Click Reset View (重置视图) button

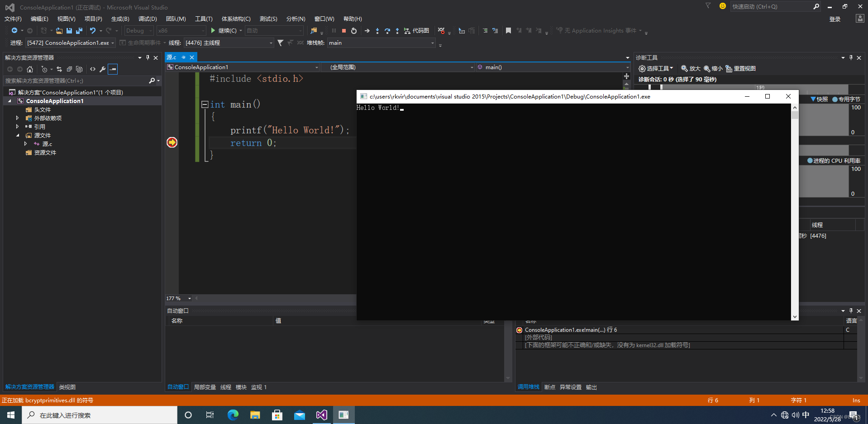coord(741,69)
